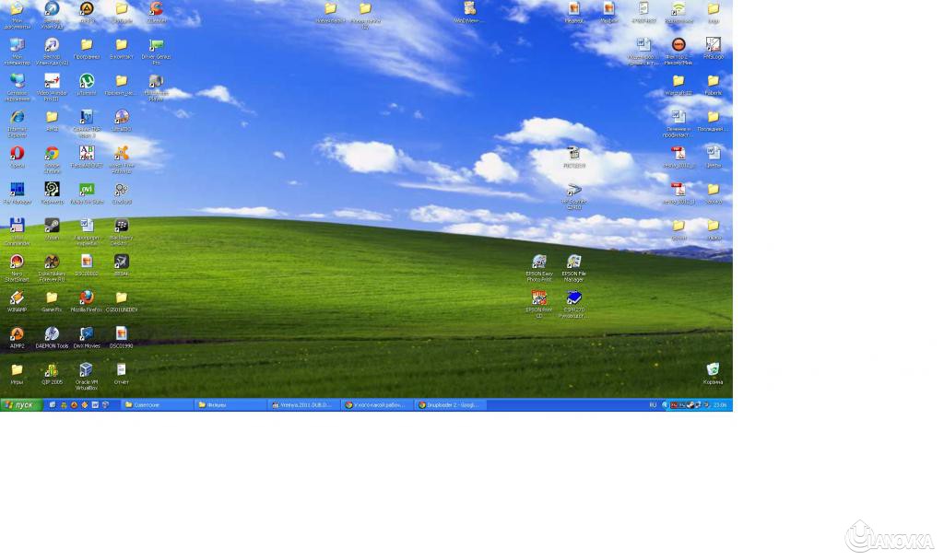Launch the Opera browser shortcut

click(x=17, y=157)
